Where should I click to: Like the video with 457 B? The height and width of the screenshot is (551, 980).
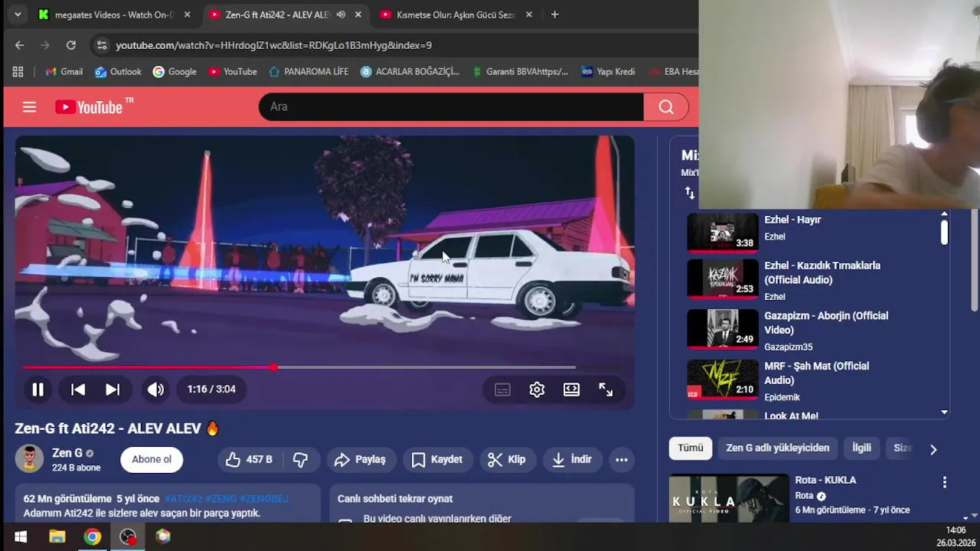(x=250, y=460)
